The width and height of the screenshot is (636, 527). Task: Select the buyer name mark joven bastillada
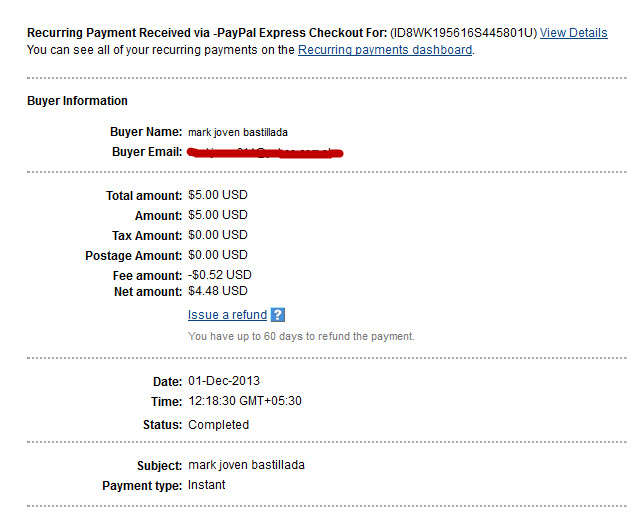[238, 132]
